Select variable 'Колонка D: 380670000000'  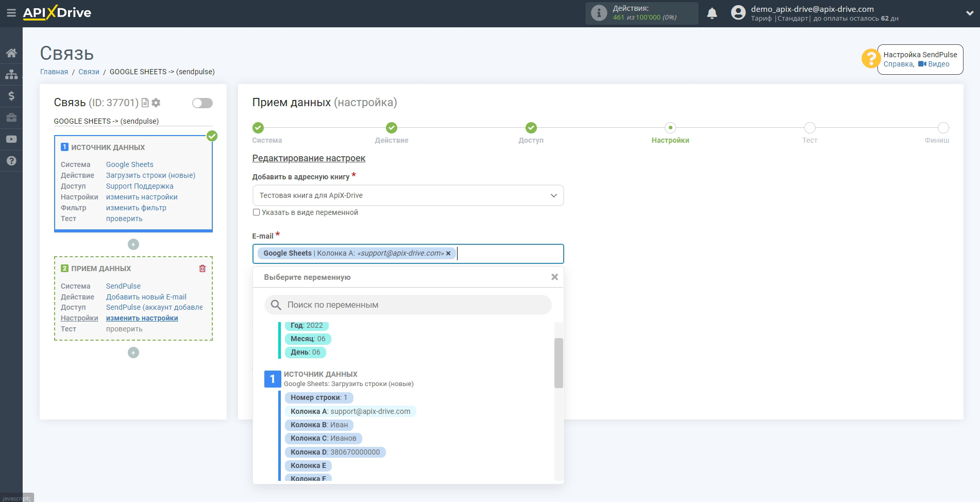(x=335, y=452)
